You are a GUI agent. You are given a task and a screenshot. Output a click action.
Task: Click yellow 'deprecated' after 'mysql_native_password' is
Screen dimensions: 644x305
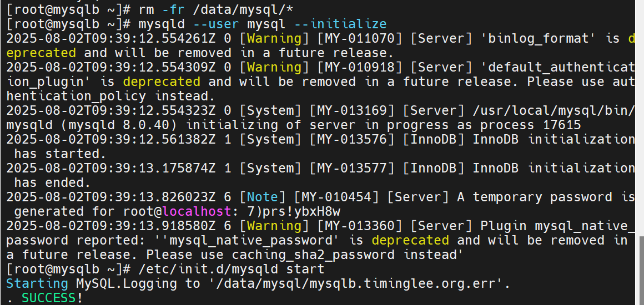point(410,241)
